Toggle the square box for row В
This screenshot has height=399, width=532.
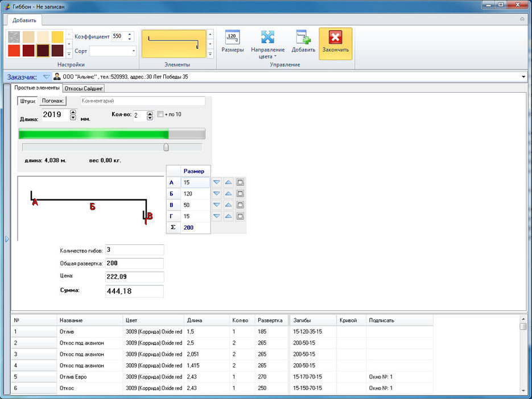(x=240, y=205)
